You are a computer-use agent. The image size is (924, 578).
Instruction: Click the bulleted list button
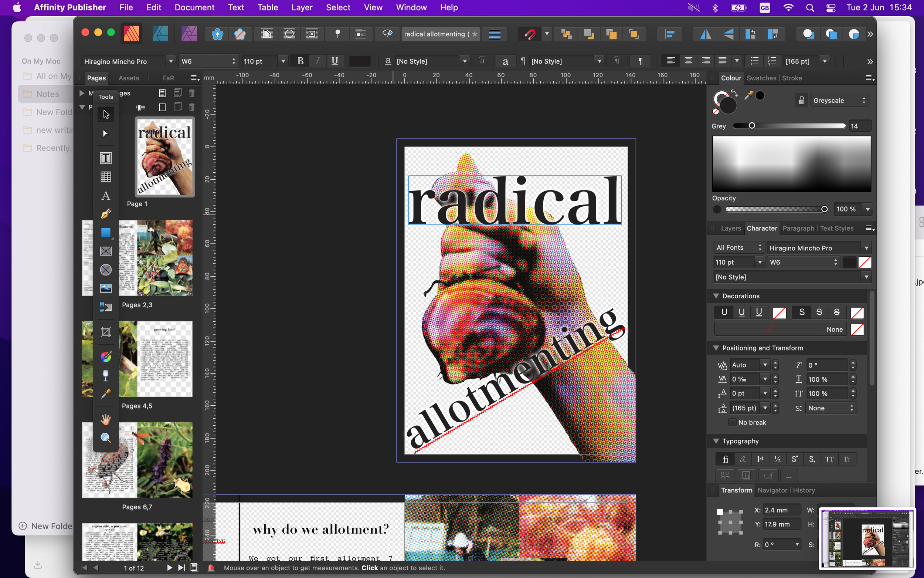754,61
